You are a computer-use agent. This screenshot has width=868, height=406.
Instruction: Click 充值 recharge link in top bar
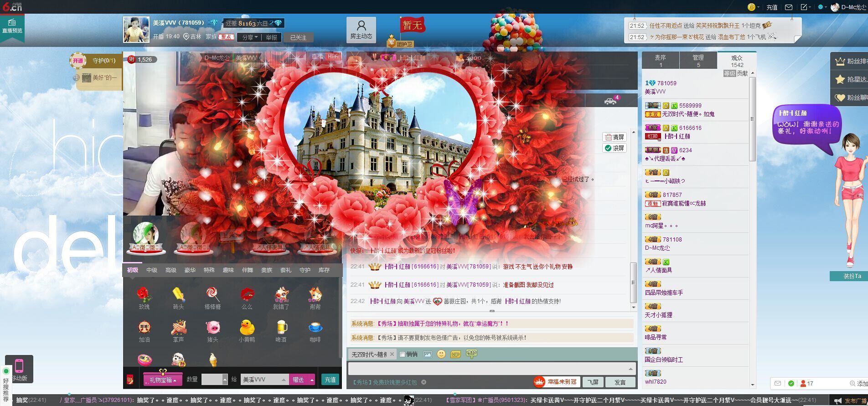click(x=772, y=7)
